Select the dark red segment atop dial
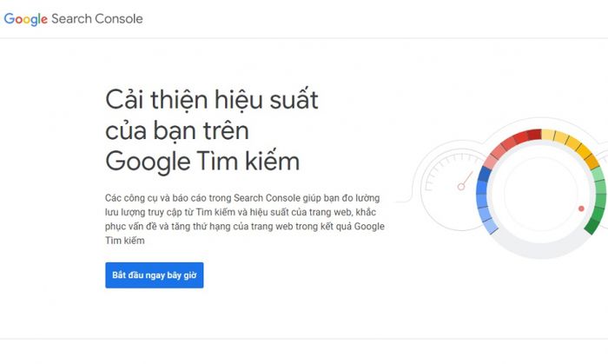This screenshot has height=364, width=608. click(x=534, y=135)
